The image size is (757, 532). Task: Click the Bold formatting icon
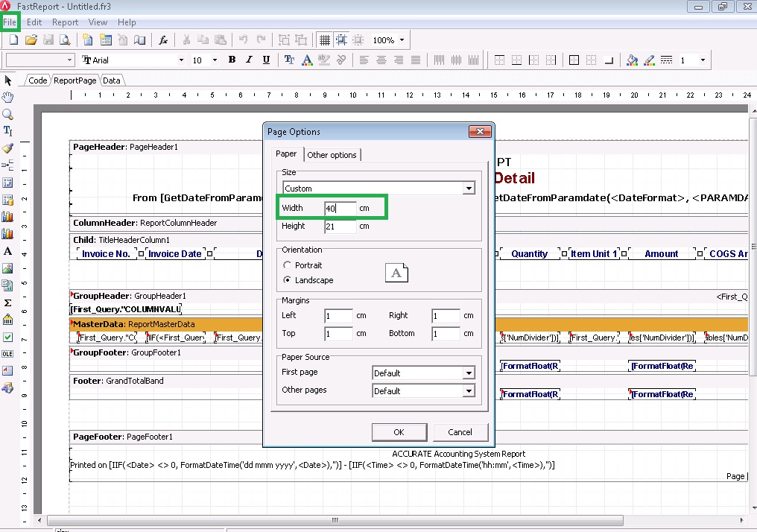click(232, 60)
